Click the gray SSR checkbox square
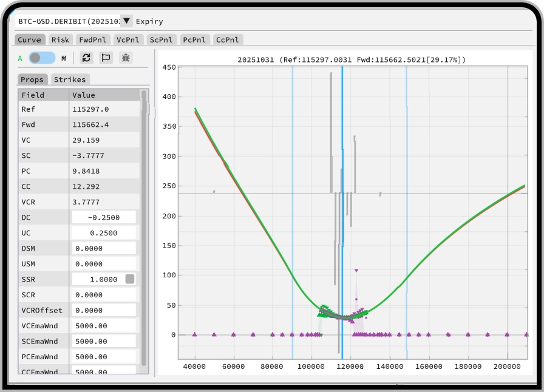Screen dimensions: 544x392 click(130, 279)
